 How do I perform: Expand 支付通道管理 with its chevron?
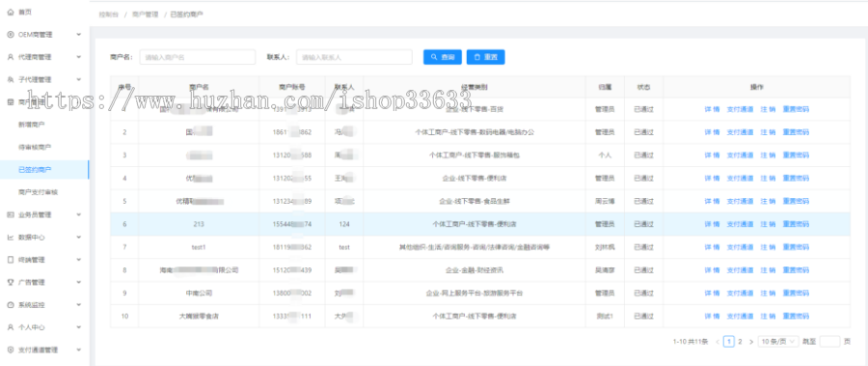79,350
